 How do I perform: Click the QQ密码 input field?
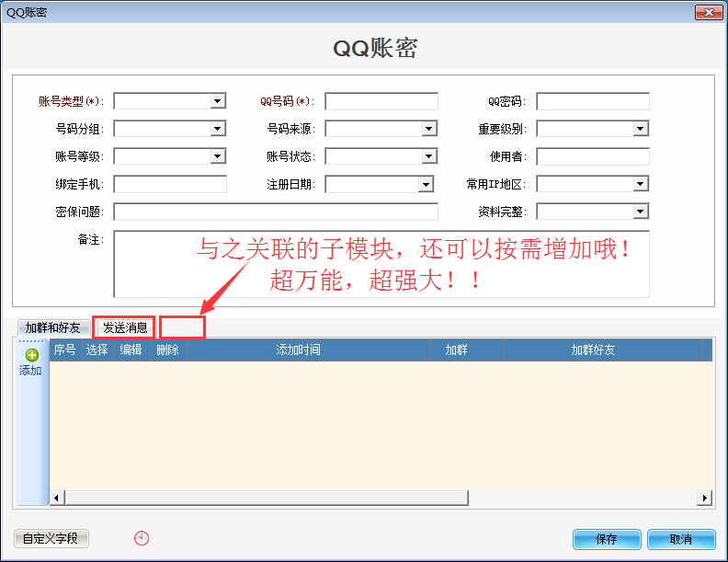593,101
